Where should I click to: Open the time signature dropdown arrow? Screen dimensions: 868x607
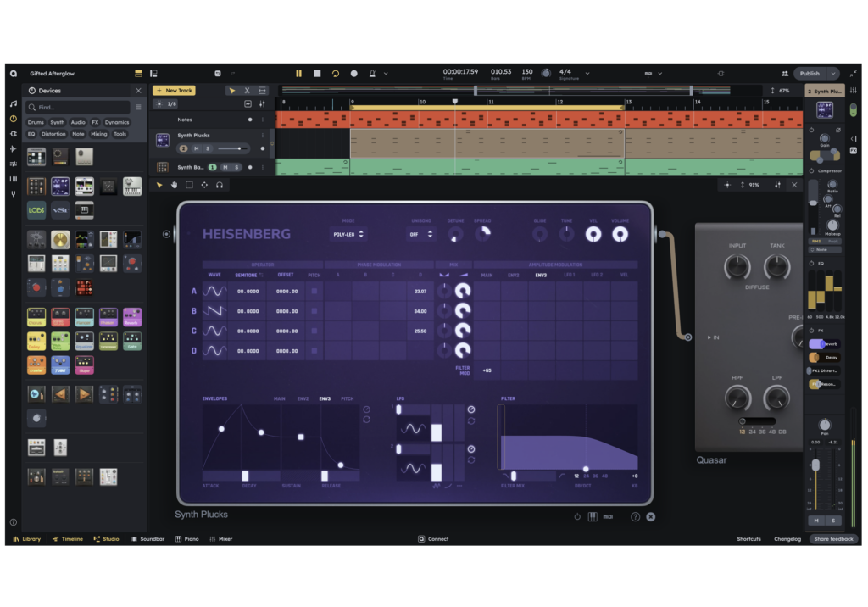tap(587, 73)
